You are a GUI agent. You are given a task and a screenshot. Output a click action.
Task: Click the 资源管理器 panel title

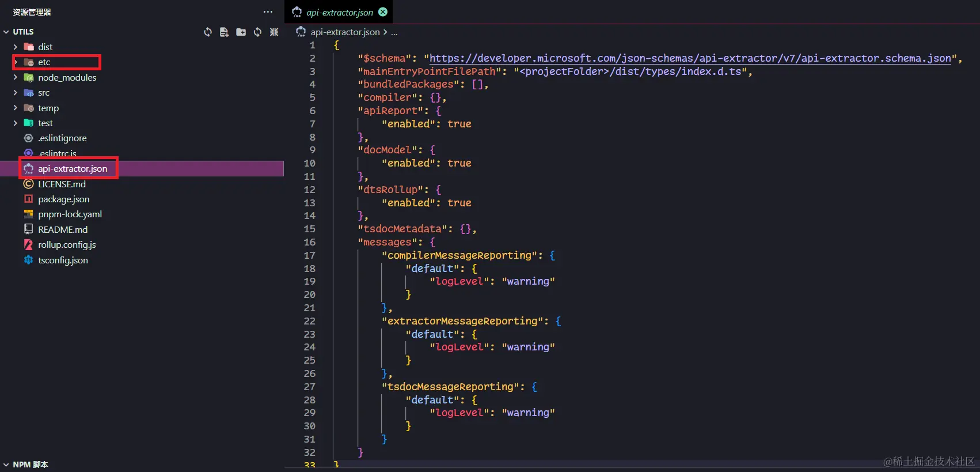32,12
